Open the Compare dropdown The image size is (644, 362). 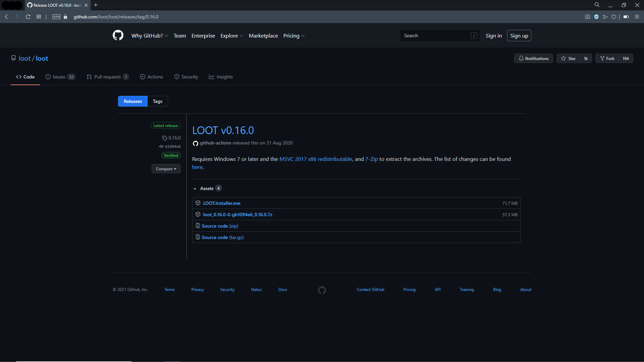[x=166, y=169]
